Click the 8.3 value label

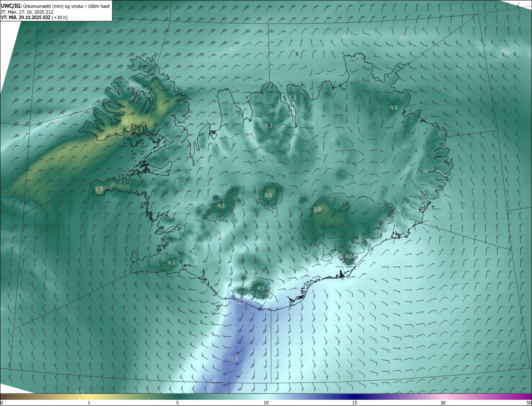pyautogui.click(x=233, y=49)
